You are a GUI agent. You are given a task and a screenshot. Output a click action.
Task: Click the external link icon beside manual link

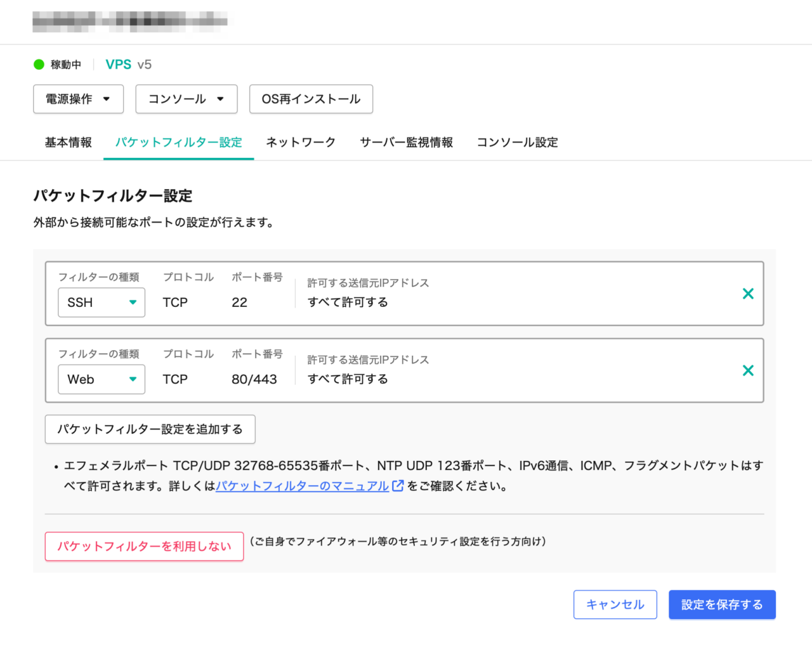tap(398, 486)
